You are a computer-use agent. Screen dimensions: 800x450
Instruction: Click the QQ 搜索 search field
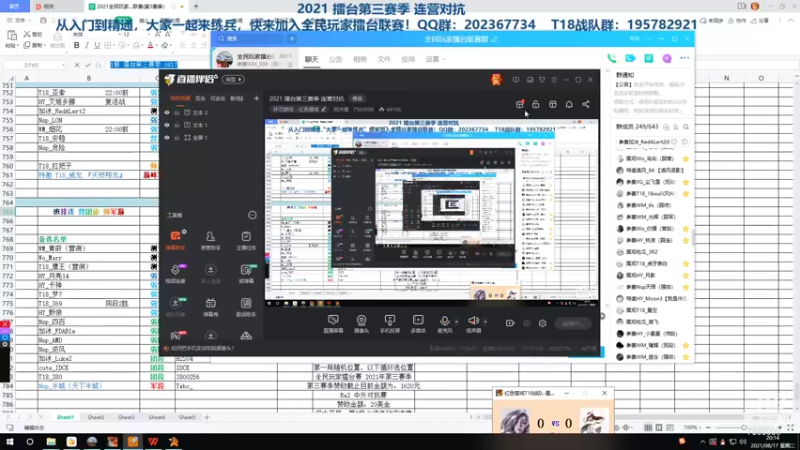[x=250, y=39]
